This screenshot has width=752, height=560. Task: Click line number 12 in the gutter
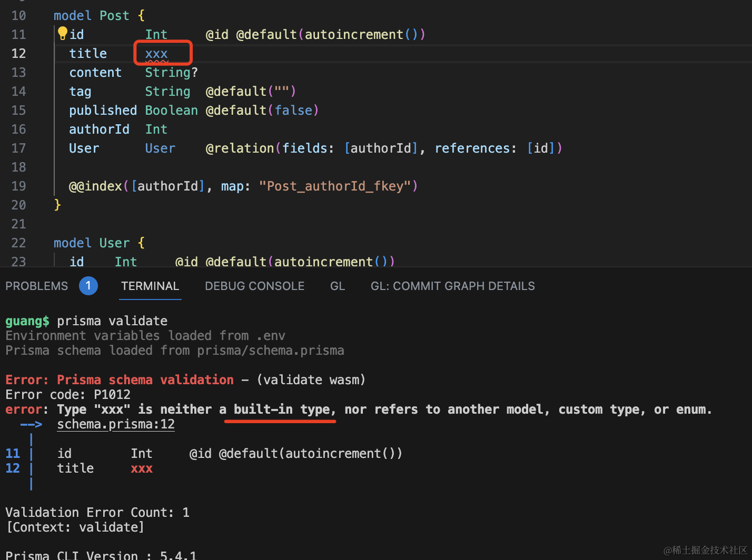[x=18, y=54]
